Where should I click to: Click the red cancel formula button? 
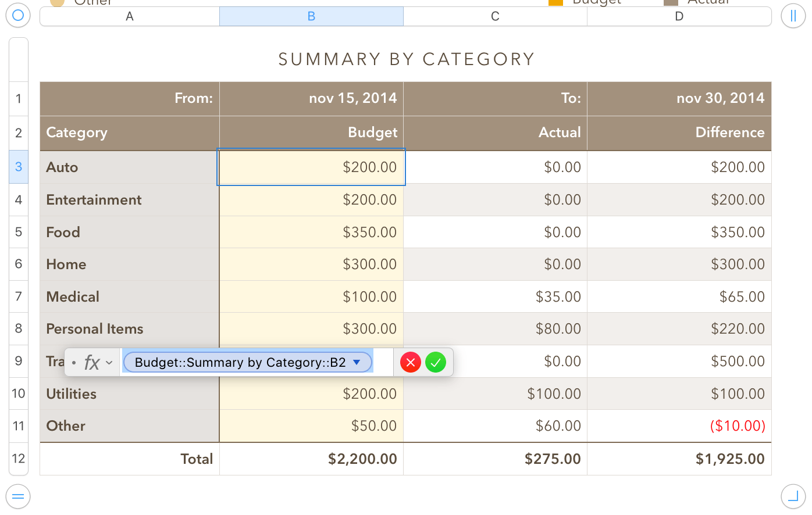click(410, 363)
